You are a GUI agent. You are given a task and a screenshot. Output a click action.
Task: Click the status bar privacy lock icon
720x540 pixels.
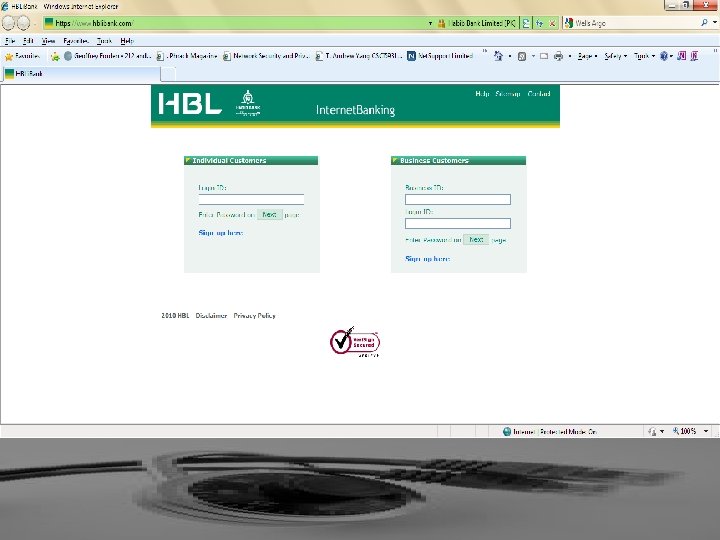(652, 432)
